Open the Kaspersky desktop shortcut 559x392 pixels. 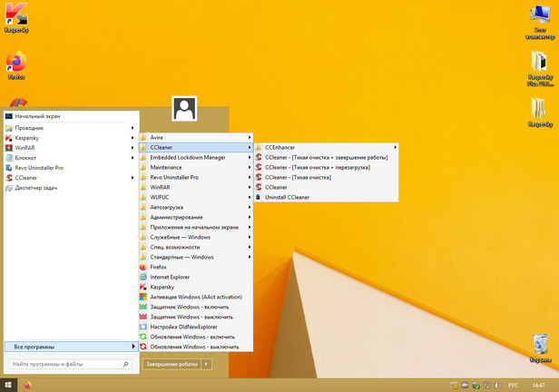(x=16, y=17)
